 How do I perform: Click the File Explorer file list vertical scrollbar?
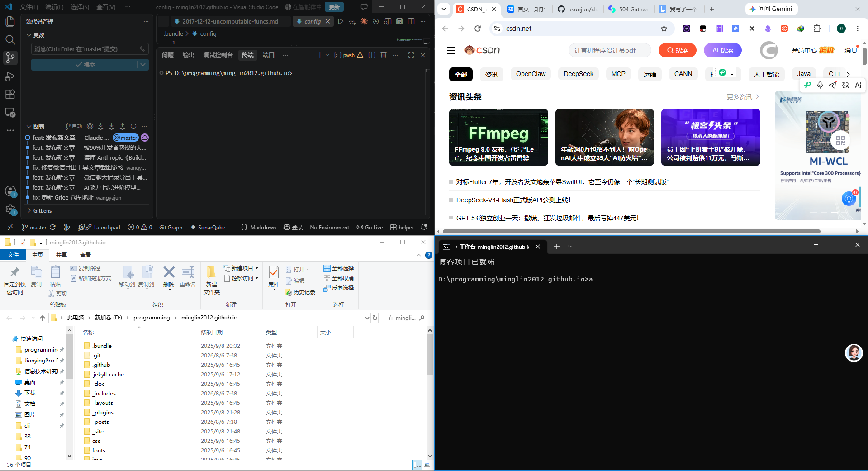click(429, 355)
